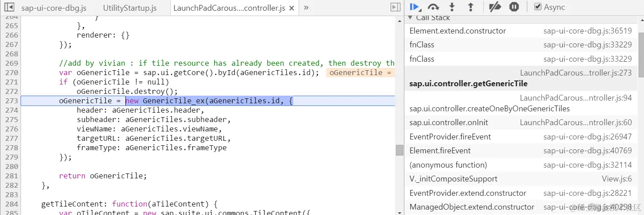The image size is (644, 215).
Task: Open sap-ui-core-dbg.js:32114 source link
Action: [x=587, y=165]
